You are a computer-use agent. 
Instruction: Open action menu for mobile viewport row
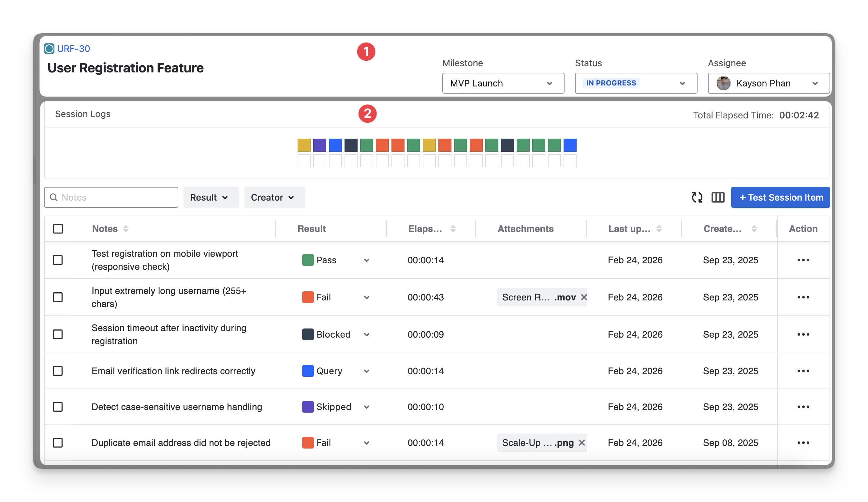click(803, 260)
